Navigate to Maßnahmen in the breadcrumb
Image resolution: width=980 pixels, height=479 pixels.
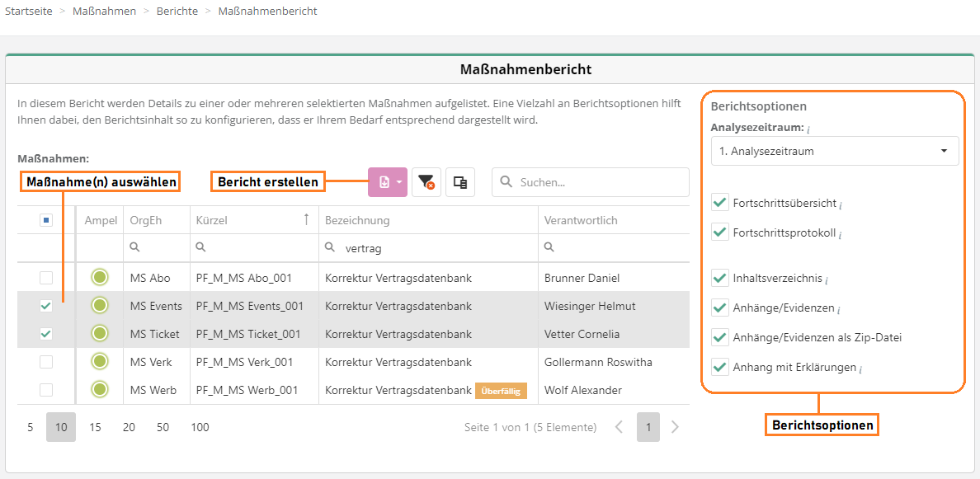pos(104,12)
